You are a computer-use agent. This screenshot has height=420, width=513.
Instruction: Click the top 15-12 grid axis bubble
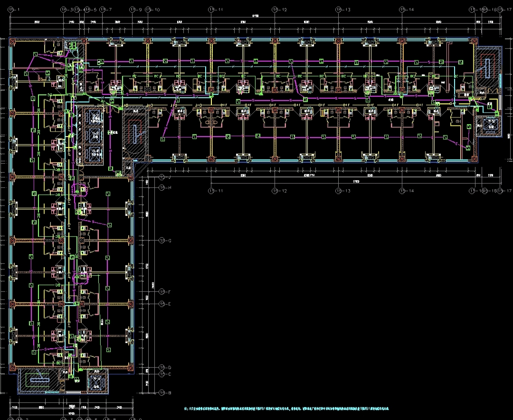tap(275, 9)
